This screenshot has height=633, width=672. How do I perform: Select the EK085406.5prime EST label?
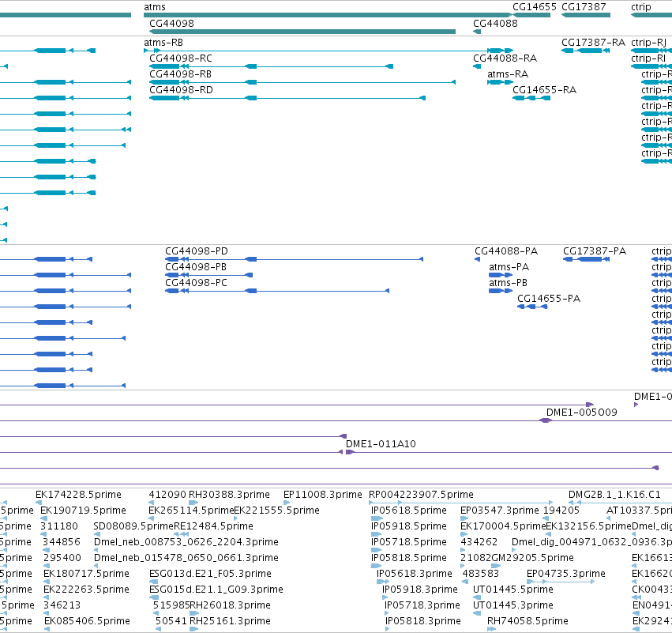87,621
